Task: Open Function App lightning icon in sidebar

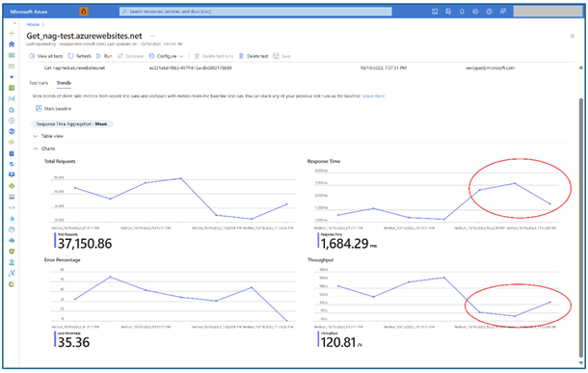Action: coord(12,143)
